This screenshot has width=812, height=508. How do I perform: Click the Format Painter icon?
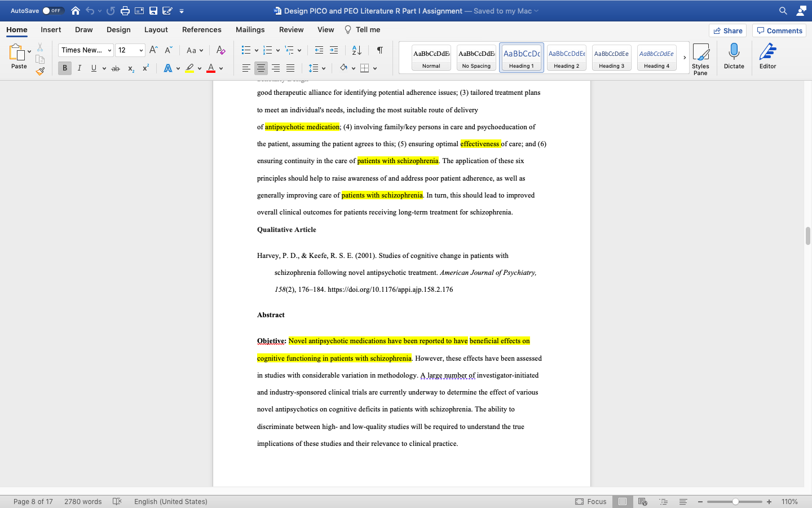[x=40, y=70]
